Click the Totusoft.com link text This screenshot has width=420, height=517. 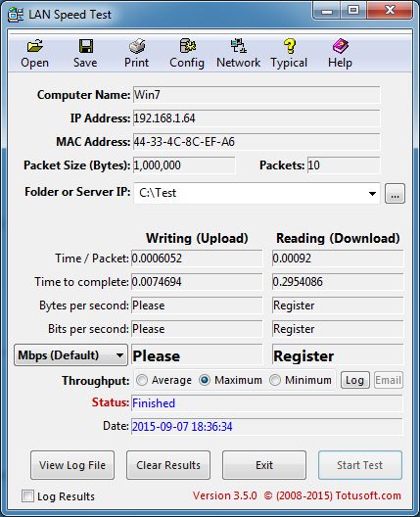click(368, 495)
